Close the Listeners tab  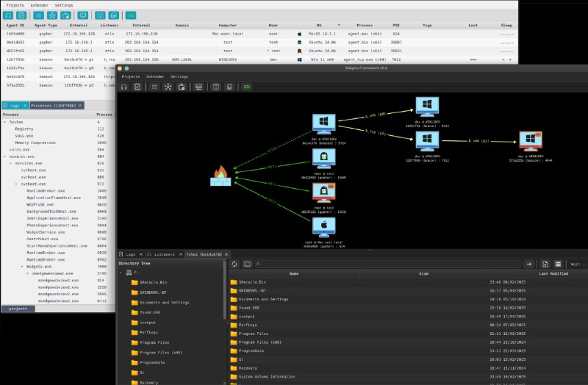point(180,254)
